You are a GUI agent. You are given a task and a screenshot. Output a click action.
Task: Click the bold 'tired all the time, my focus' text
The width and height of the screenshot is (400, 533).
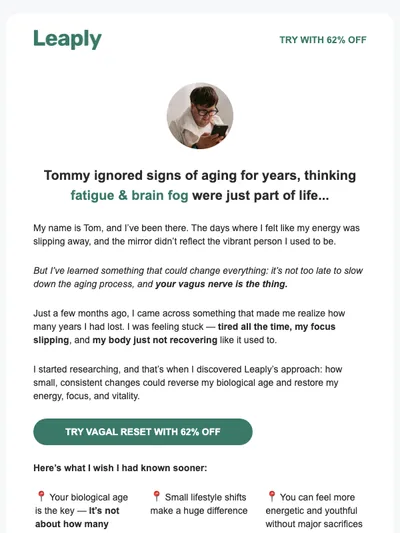click(277, 327)
